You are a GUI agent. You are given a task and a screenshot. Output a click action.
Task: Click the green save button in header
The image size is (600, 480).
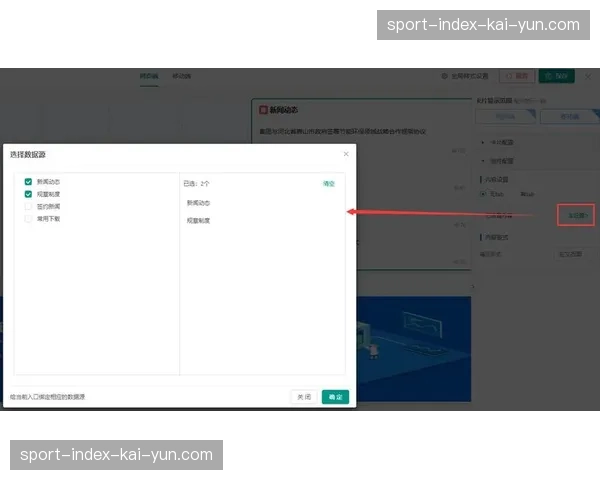click(556, 76)
